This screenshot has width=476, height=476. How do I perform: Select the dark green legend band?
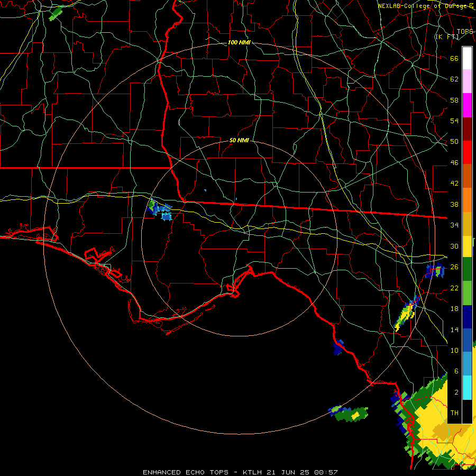[x=467, y=269]
